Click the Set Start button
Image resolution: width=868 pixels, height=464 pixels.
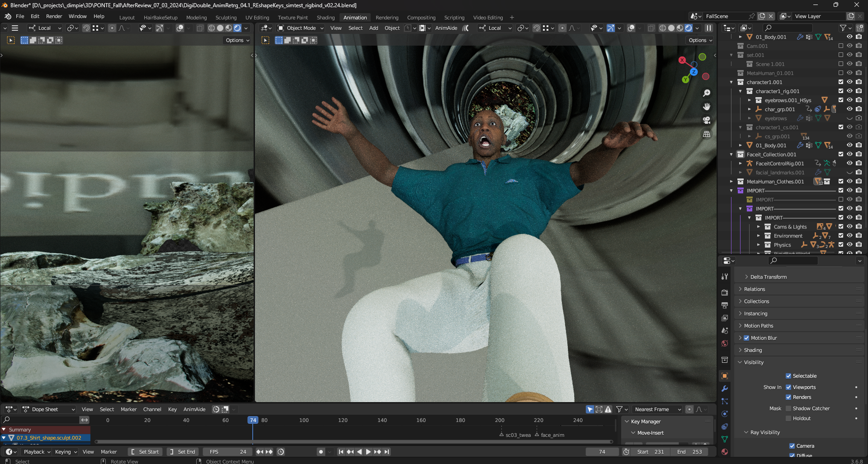pos(145,452)
